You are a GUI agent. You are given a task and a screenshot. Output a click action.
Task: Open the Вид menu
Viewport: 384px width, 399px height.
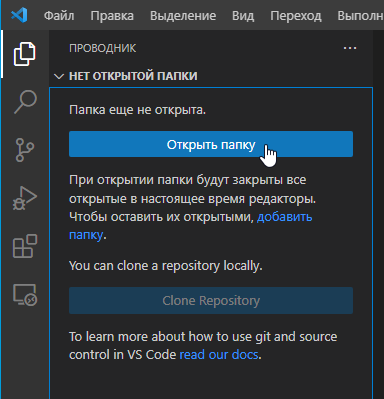pos(243,16)
